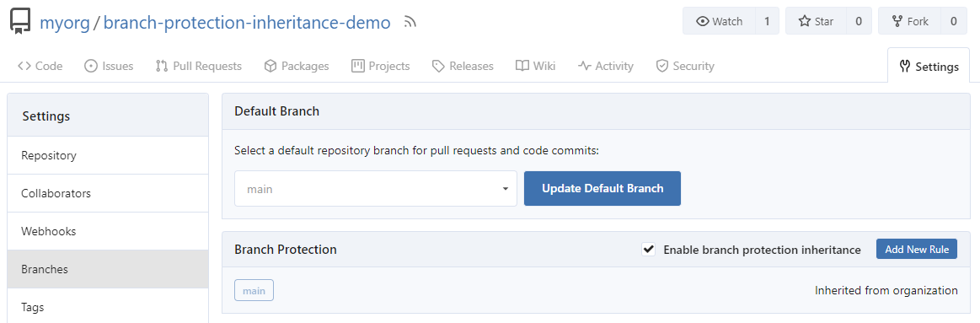
Task: Toggle Enable branch protection inheritance checkbox
Action: click(x=649, y=250)
